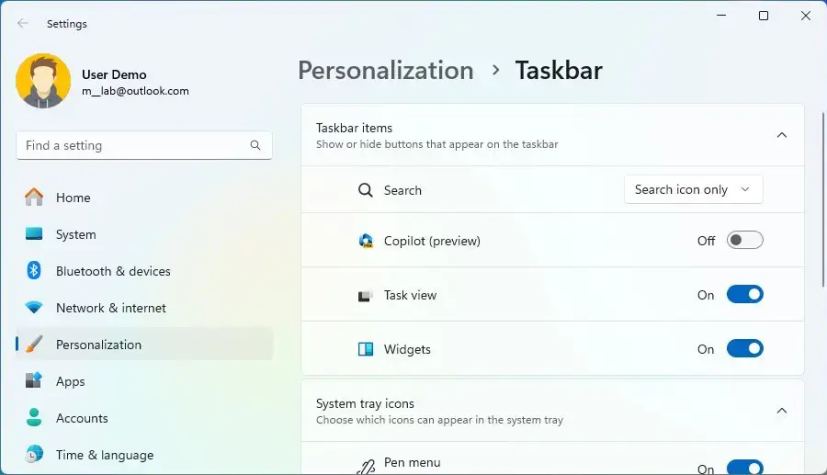
Task: Click Personalization breadcrumb link
Action: pyautogui.click(x=386, y=71)
